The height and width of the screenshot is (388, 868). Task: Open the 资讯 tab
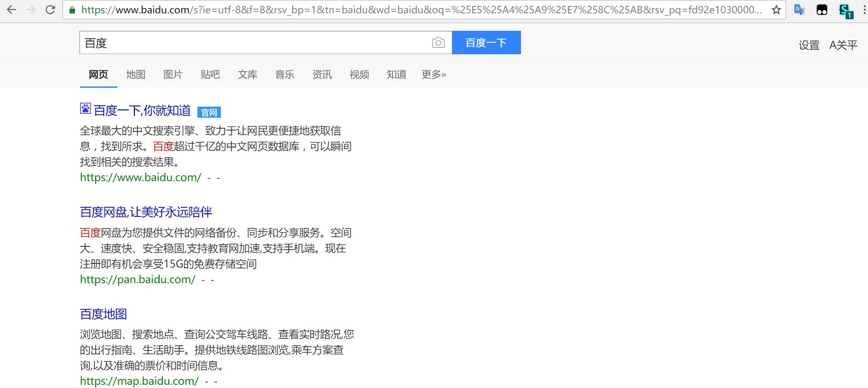pyautogui.click(x=322, y=74)
